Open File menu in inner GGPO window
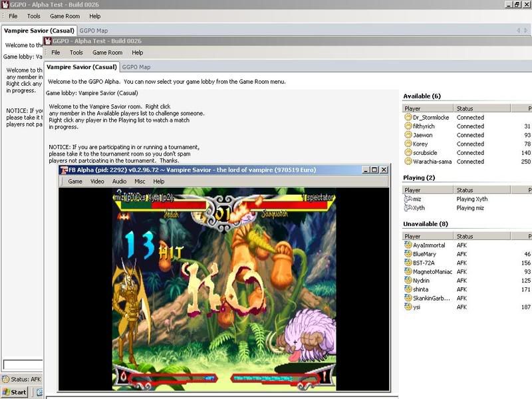532x399 pixels. (56, 53)
